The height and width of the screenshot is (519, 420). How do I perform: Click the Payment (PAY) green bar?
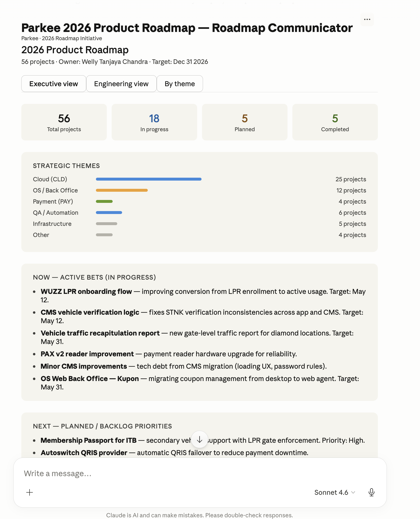click(104, 201)
